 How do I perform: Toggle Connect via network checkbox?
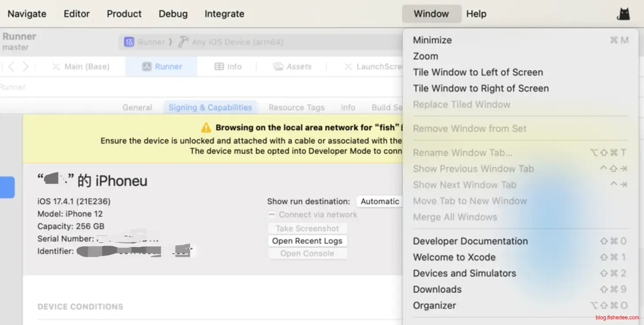click(272, 214)
